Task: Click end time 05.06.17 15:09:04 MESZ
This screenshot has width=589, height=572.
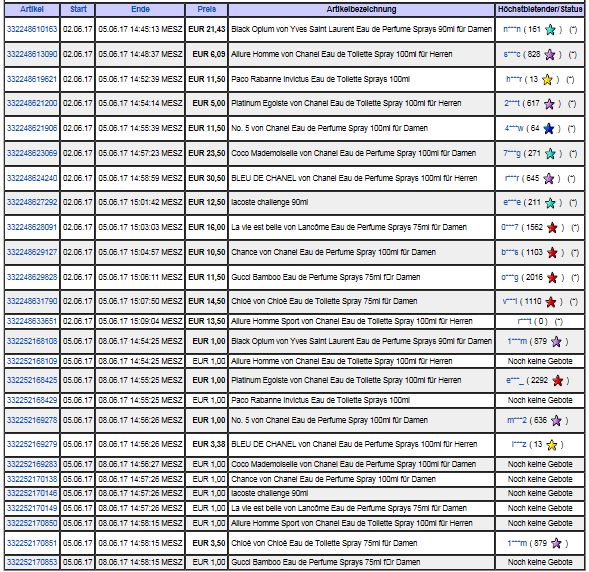Action: click(x=140, y=321)
